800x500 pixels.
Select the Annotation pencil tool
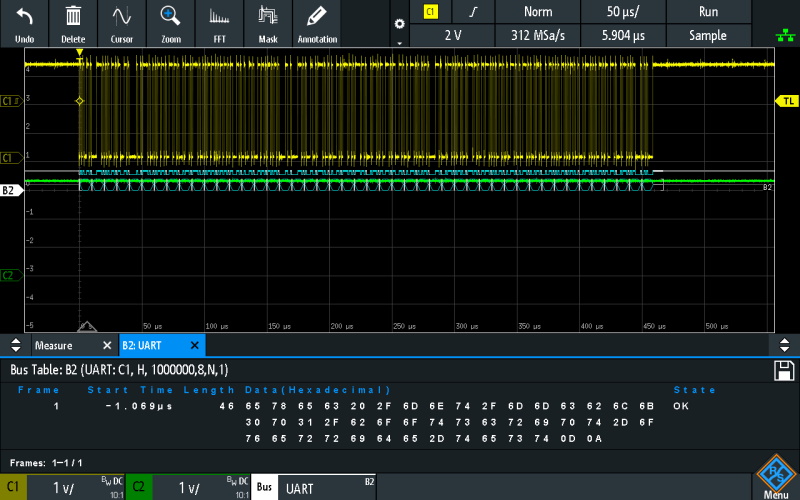pyautogui.click(x=317, y=17)
